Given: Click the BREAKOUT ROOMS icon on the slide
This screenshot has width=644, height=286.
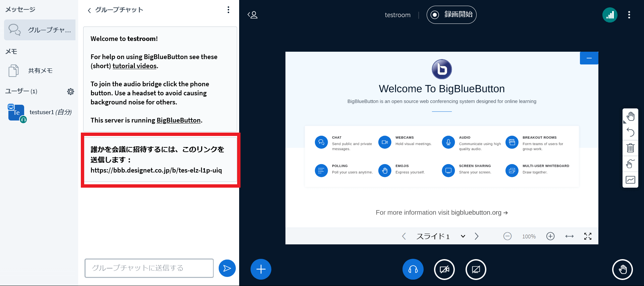Looking at the screenshot, I should pos(512,142).
